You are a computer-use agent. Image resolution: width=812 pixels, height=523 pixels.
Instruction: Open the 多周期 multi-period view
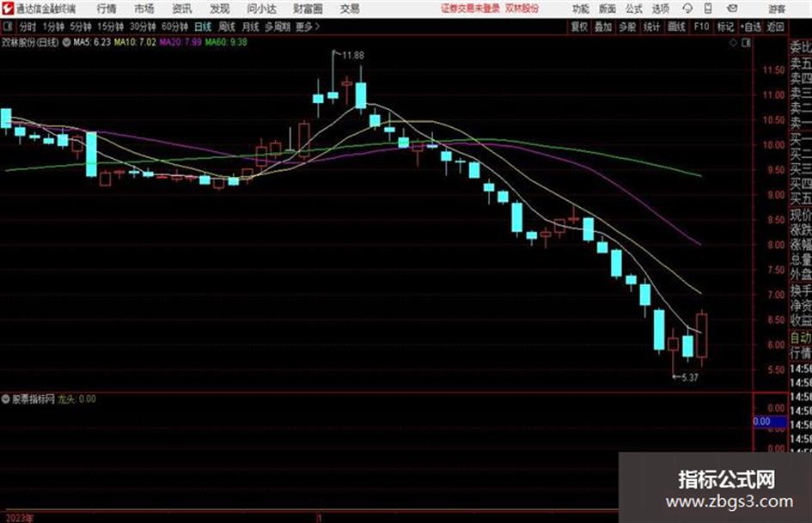click(x=278, y=27)
